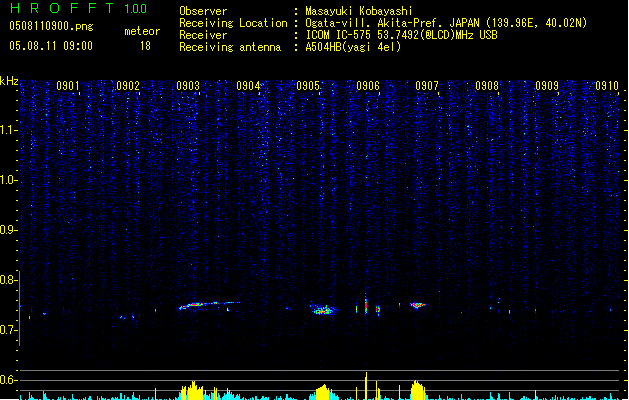Click the Observer label
The image size is (629, 400).
click(x=203, y=11)
